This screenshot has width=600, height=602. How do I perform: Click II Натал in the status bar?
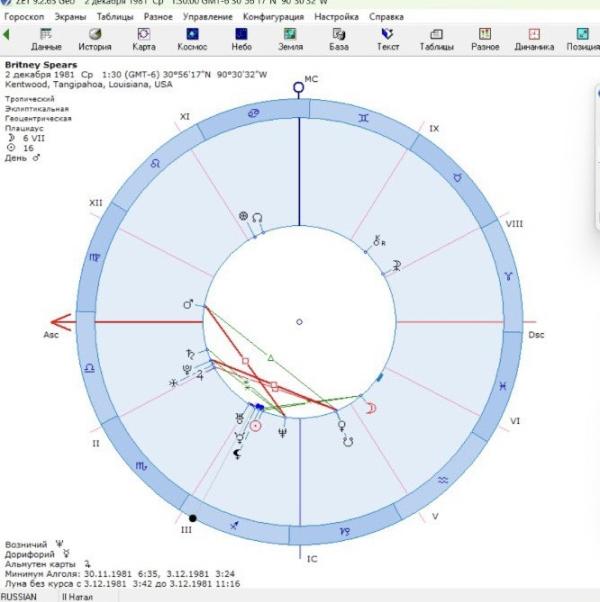click(x=77, y=597)
